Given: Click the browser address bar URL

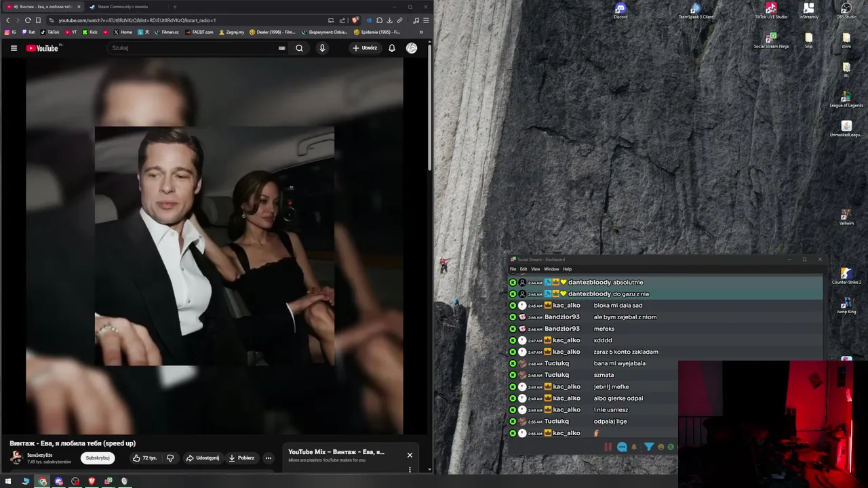Looking at the screenshot, I should click(137, 20).
